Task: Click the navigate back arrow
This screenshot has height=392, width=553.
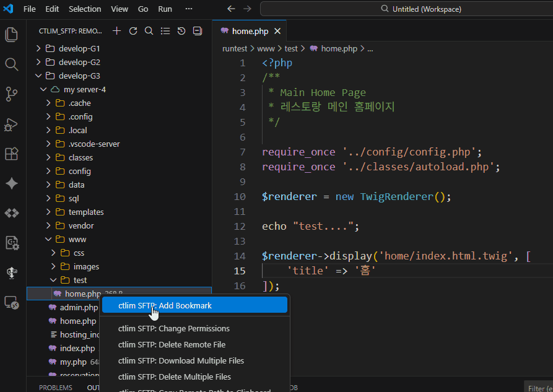Action: 231,9
